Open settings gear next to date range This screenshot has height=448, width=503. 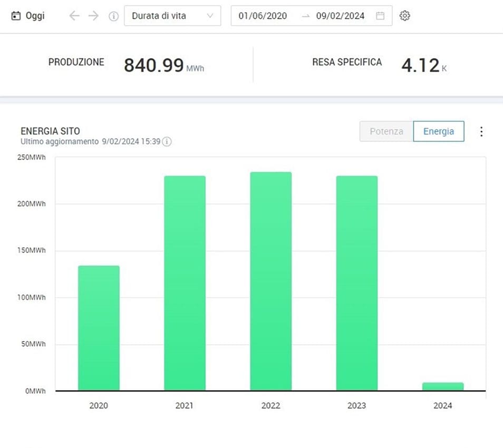[404, 16]
